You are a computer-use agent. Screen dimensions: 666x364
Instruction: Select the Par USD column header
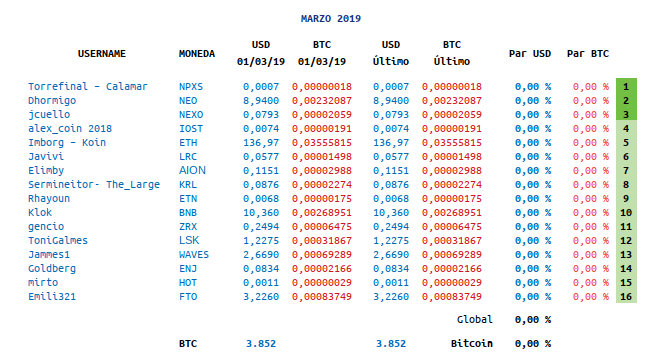pyautogui.click(x=530, y=54)
